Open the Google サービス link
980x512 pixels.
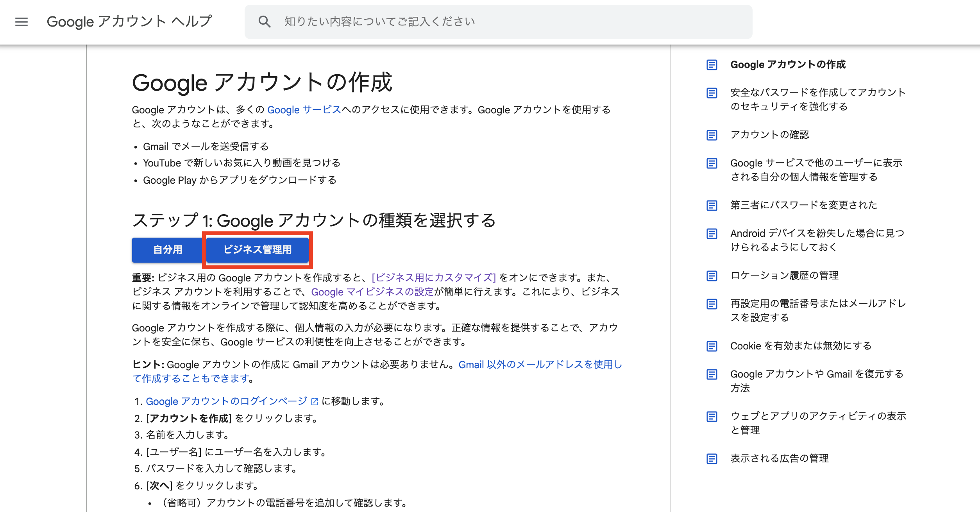pos(303,110)
